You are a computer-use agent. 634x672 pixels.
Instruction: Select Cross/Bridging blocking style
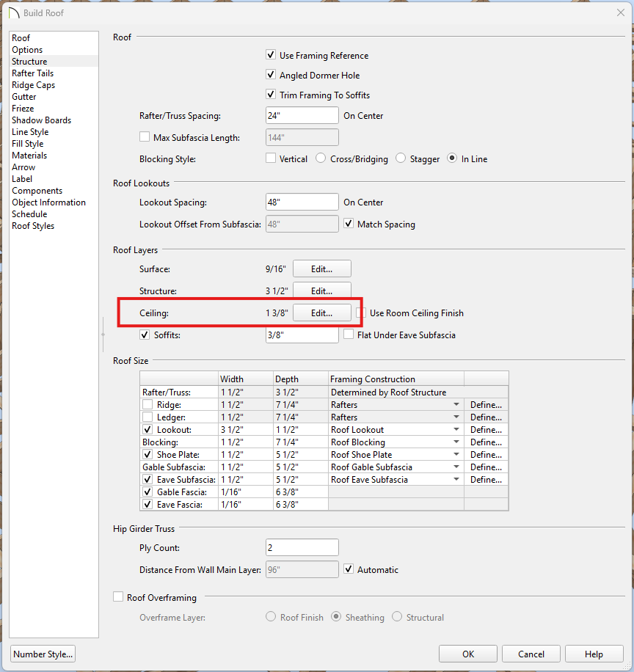click(321, 158)
